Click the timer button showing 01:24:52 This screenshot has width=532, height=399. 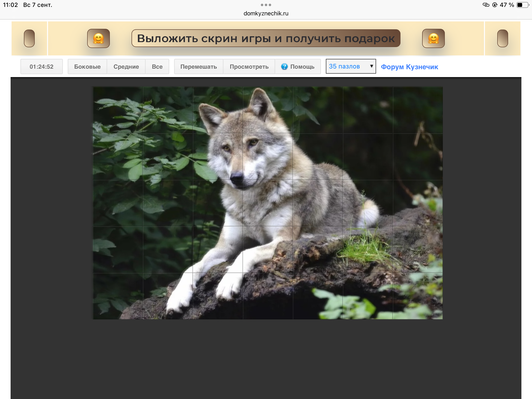click(x=42, y=66)
